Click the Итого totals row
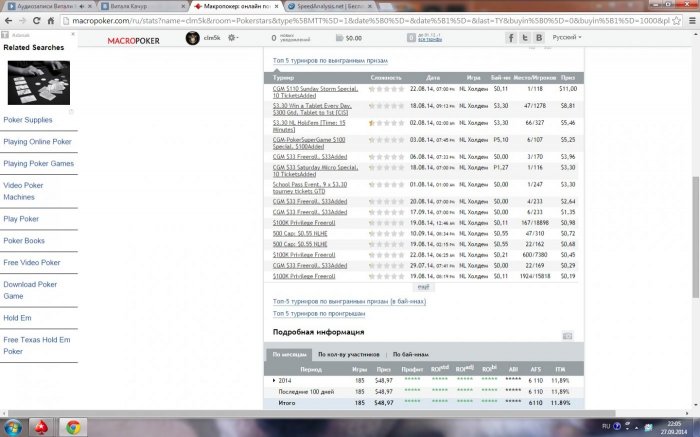700x437 pixels. click(423, 403)
